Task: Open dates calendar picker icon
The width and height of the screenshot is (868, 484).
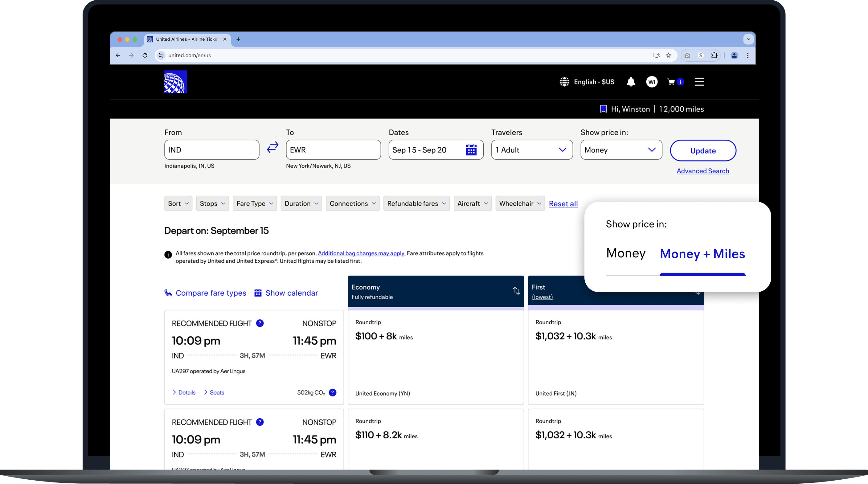Action: [471, 150]
